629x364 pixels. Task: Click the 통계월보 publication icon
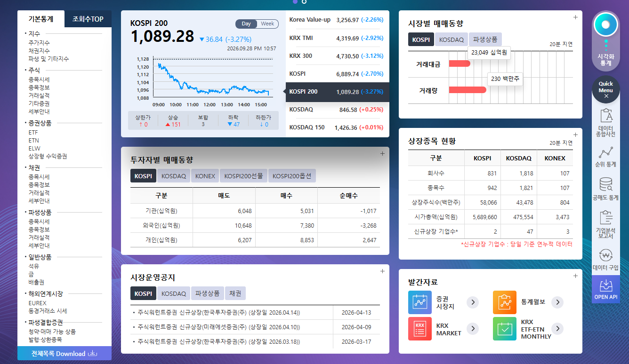pos(505,302)
